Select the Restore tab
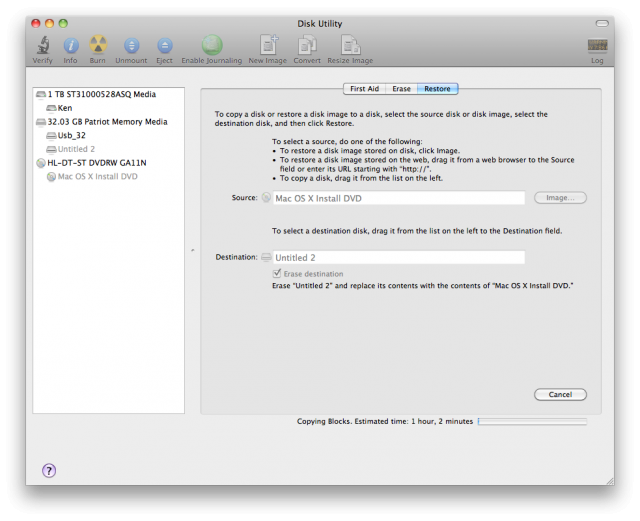The width and height of the screenshot is (640, 521). click(x=437, y=89)
